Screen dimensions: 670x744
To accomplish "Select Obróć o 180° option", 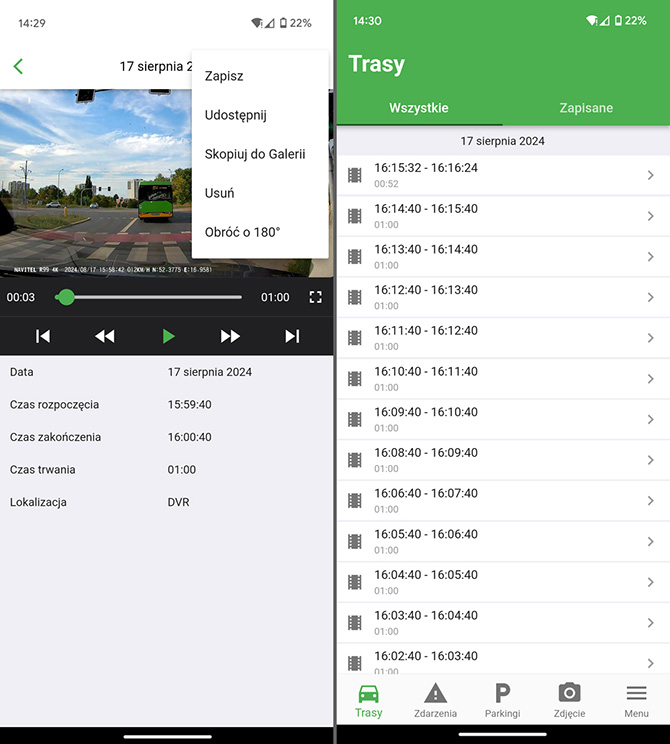I will click(242, 232).
